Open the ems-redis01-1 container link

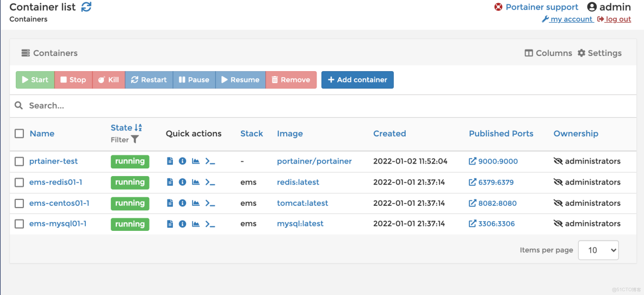click(x=56, y=182)
